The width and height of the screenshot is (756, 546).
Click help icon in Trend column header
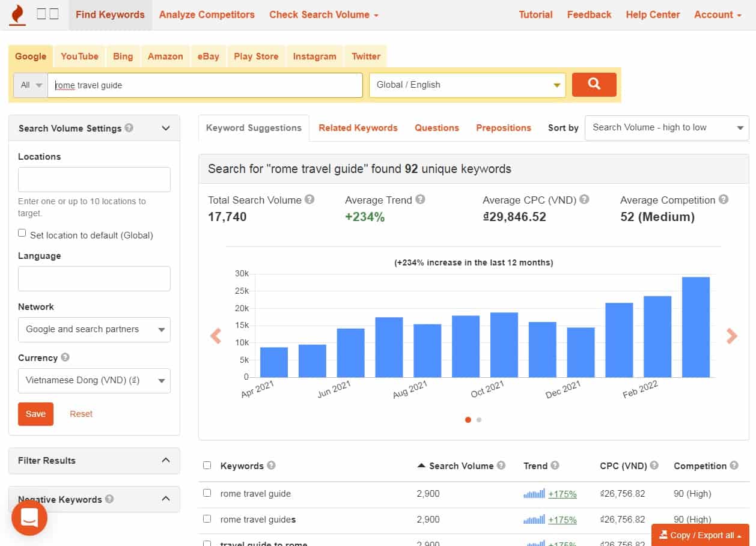[555, 466]
